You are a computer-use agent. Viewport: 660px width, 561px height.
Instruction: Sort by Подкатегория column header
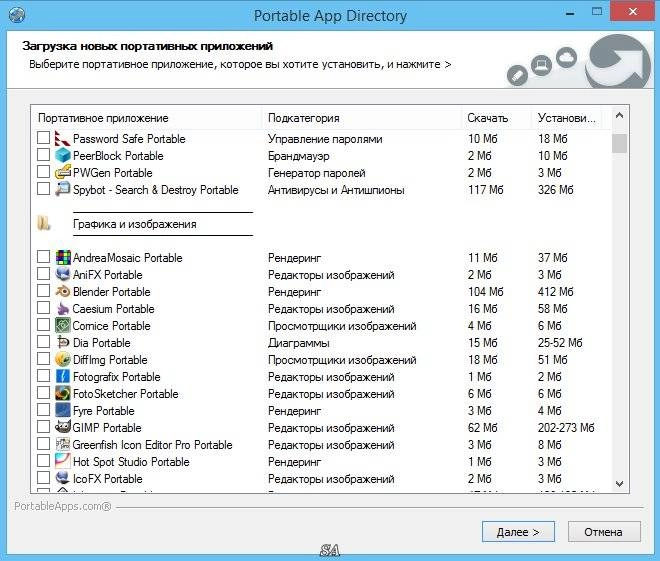(x=361, y=118)
